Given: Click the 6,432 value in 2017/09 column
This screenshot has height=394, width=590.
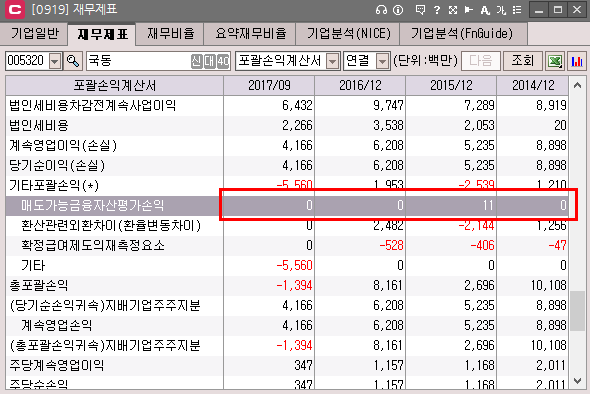Looking at the screenshot, I should 297,105.
